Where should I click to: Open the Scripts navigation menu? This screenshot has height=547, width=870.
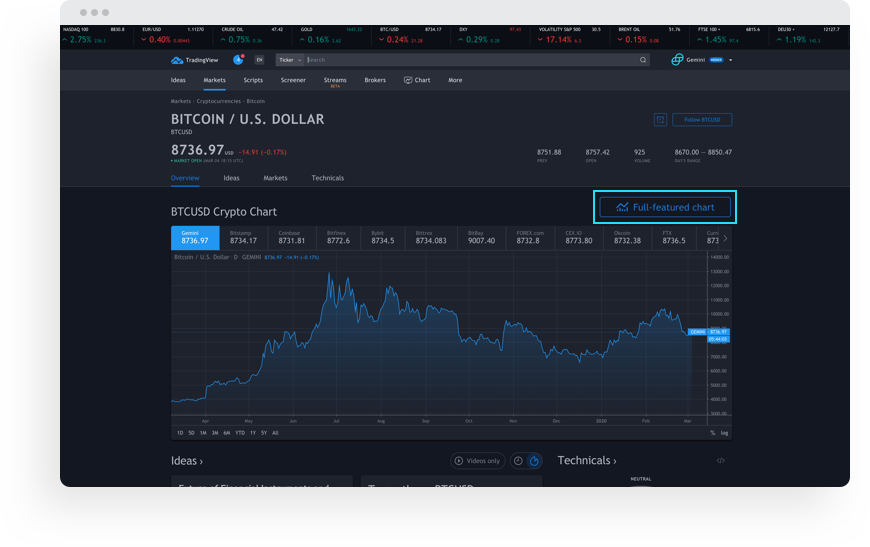(253, 80)
